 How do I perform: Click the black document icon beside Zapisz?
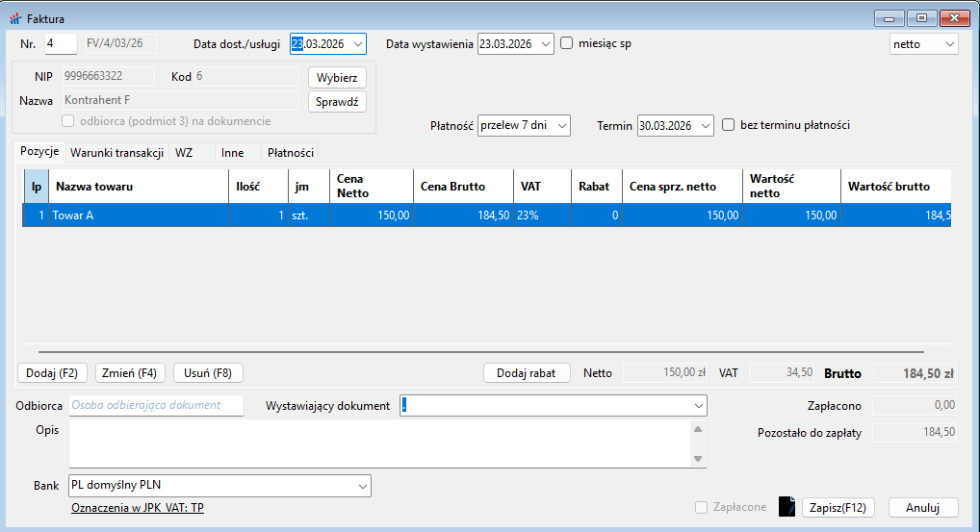click(x=787, y=507)
